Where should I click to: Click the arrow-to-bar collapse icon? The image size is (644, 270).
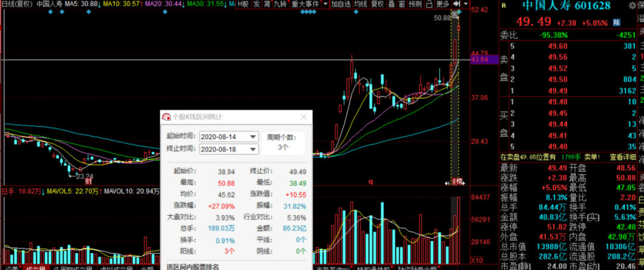coord(457,4)
